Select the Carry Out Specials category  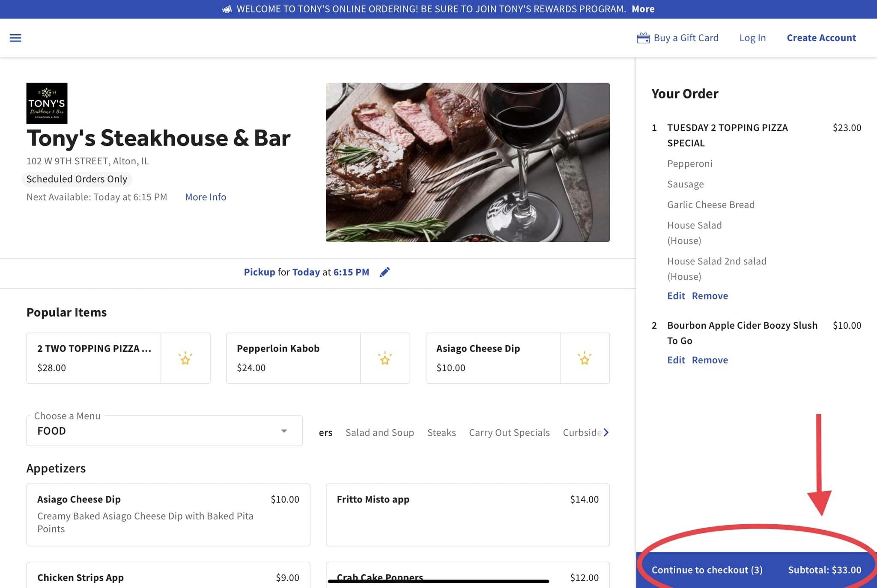tap(509, 433)
